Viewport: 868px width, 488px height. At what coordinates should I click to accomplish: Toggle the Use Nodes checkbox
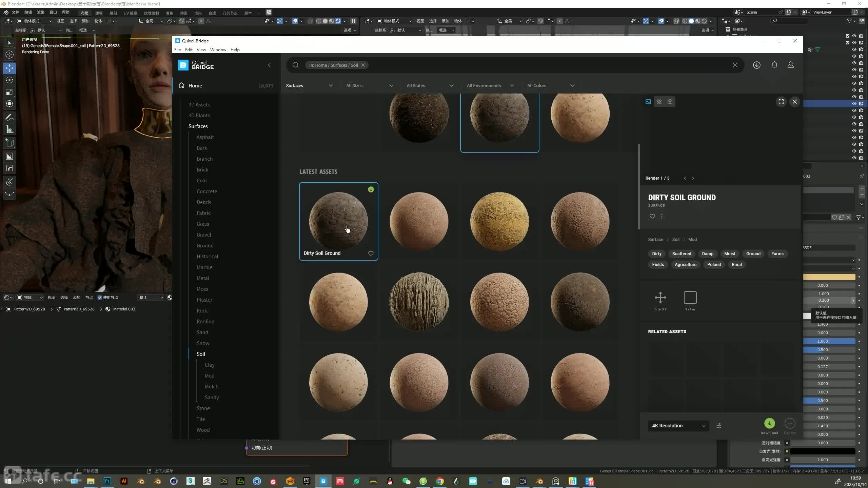click(x=100, y=298)
